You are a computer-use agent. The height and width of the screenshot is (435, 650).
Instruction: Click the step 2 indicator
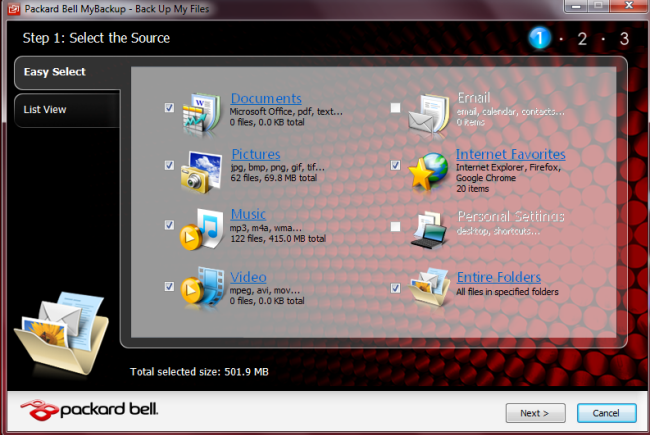tap(582, 39)
